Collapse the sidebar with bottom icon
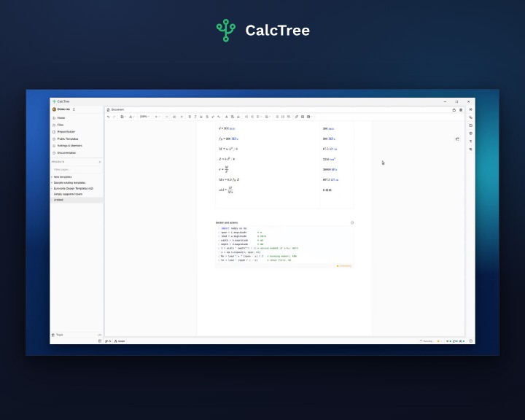The image size is (525, 420). (100, 341)
